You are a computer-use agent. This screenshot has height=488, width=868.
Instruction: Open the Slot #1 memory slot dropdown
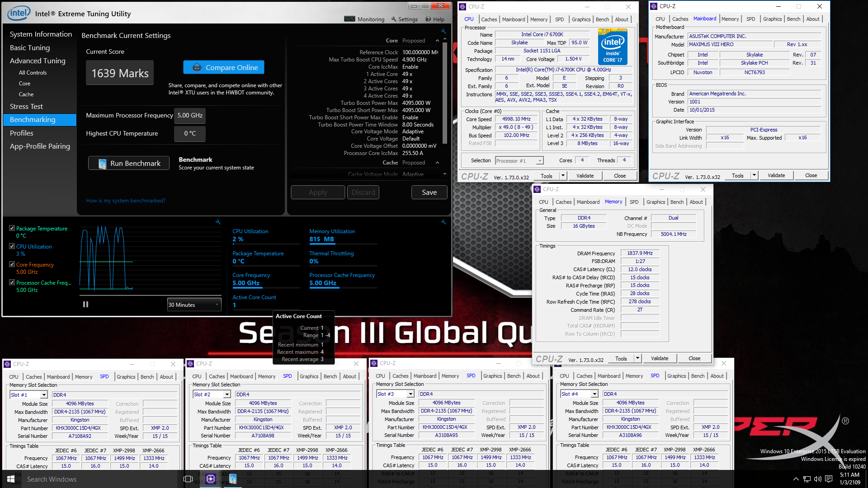coord(28,395)
